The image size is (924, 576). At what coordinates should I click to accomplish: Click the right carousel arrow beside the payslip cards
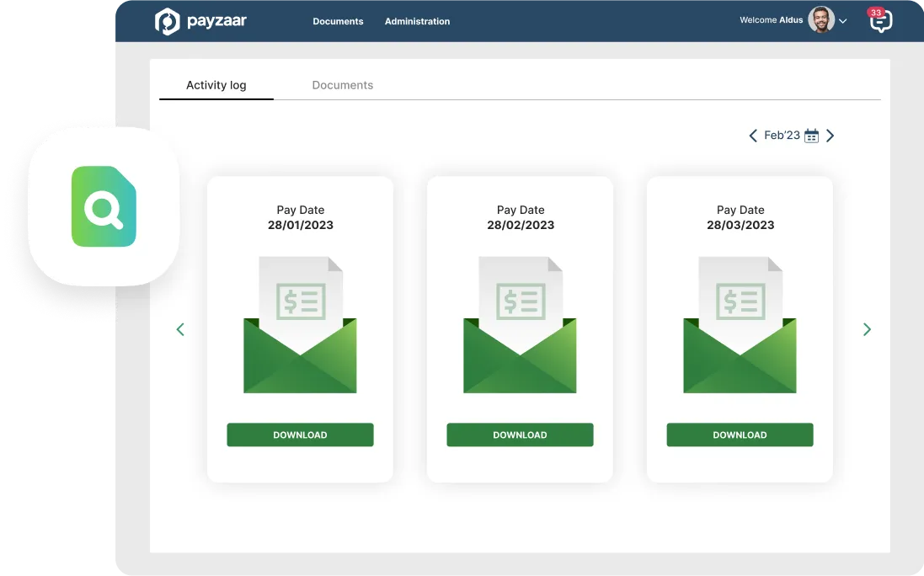tap(867, 329)
